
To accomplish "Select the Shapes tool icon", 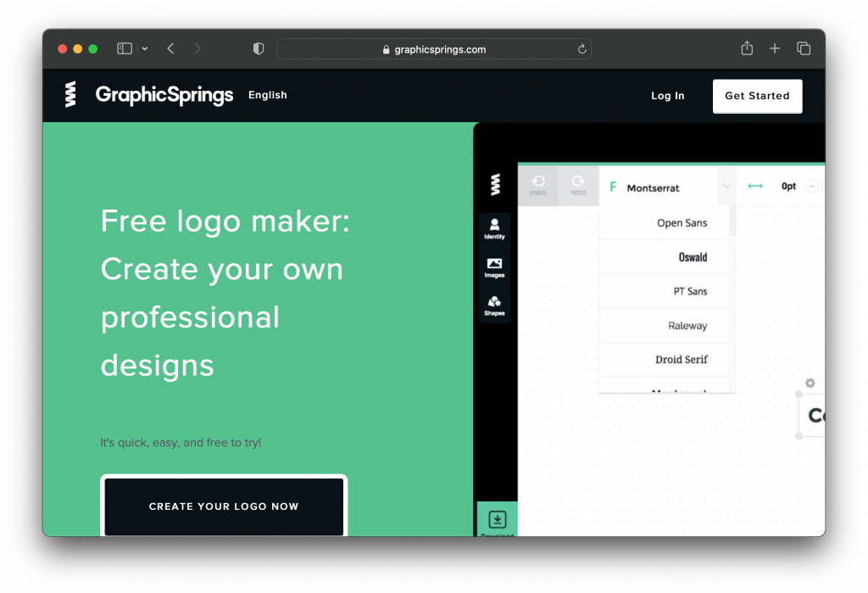I will [494, 305].
